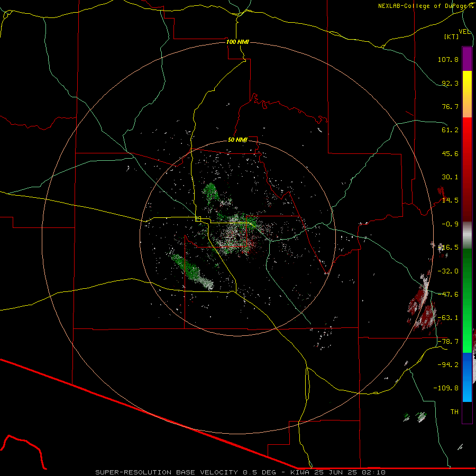Click the -32.0 legend value
Viewport: 476px width, 476px height.
coord(448,271)
